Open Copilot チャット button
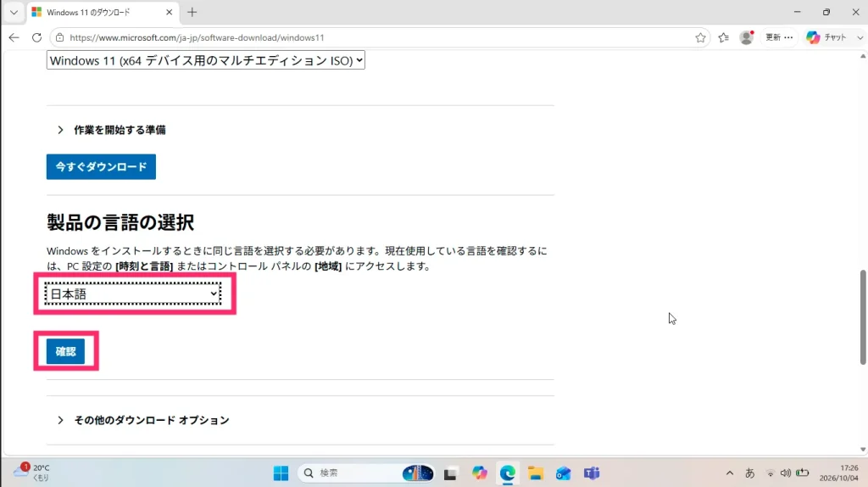868x487 pixels. [x=826, y=37]
